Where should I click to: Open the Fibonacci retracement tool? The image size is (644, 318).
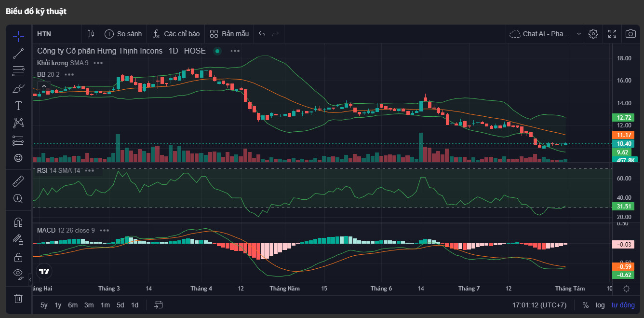(18, 71)
